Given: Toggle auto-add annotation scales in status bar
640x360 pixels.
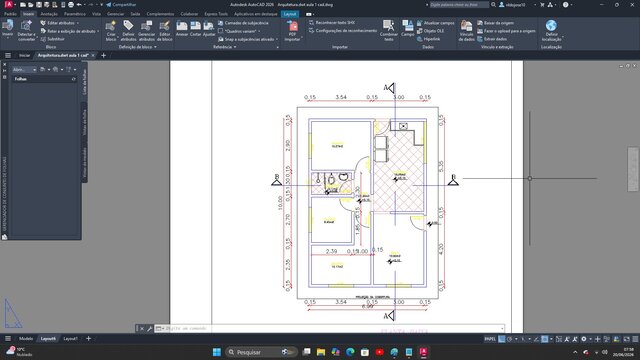Looking at the screenshot, I should 575,339.
